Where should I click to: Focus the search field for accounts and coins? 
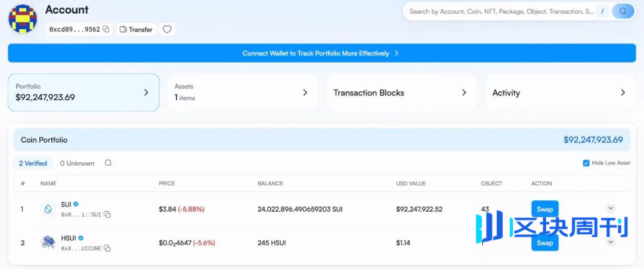[501, 11]
